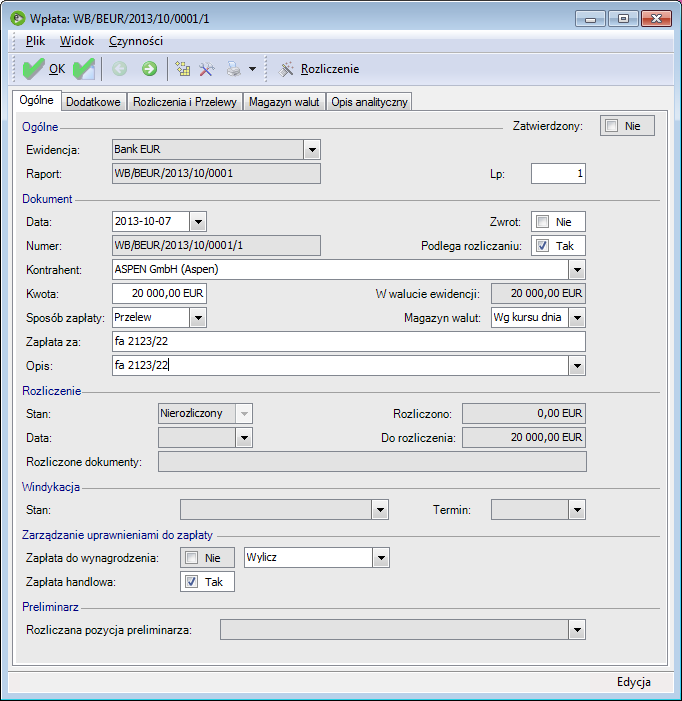This screenshot has width=682, height=701.
Task: Open the tools wrench-and-screwdriver icon
Action: [206, 69]
